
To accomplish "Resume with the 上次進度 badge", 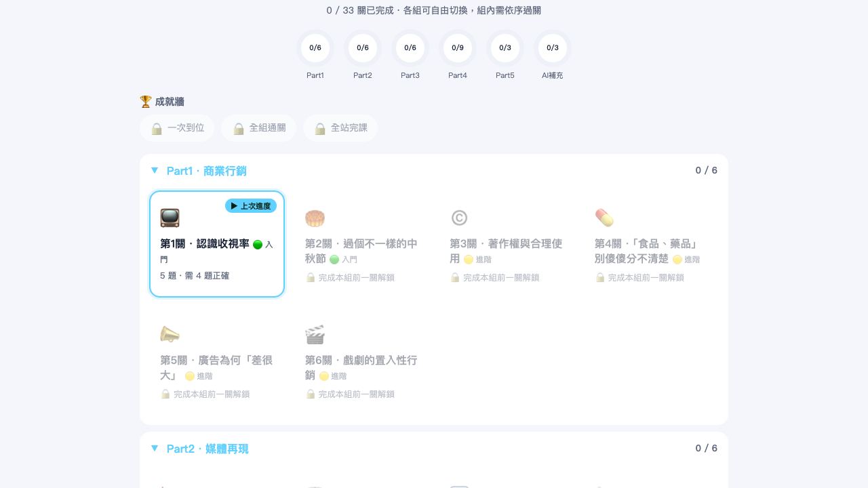I will [x=251, y=206].
